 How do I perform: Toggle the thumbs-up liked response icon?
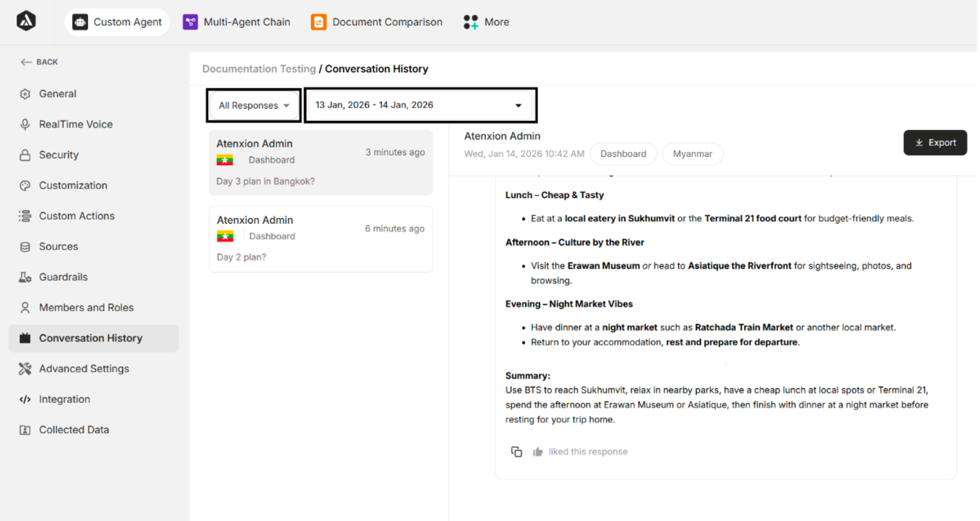[538, 451]
